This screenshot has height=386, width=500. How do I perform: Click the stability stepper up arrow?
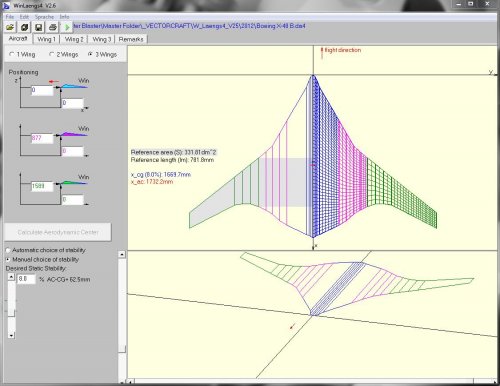[11, 277]
